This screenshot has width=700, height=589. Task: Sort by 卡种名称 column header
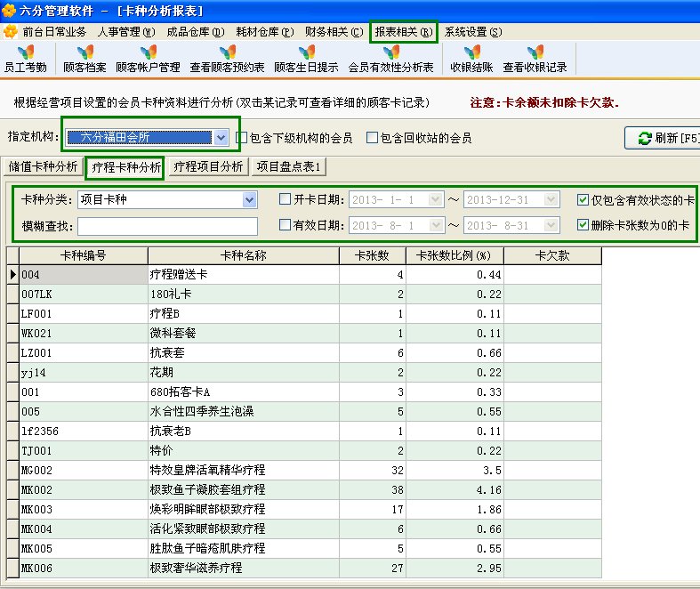[244, 256]
